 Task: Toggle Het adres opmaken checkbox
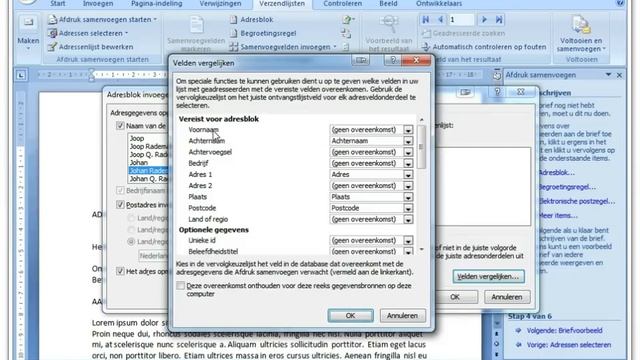[x=120, y=271]
